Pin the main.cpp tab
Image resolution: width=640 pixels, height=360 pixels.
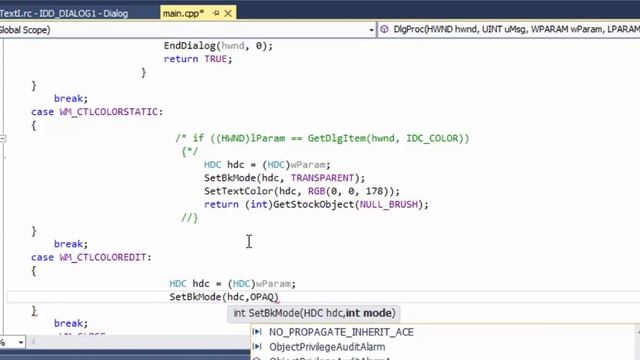tap(216, 13)
